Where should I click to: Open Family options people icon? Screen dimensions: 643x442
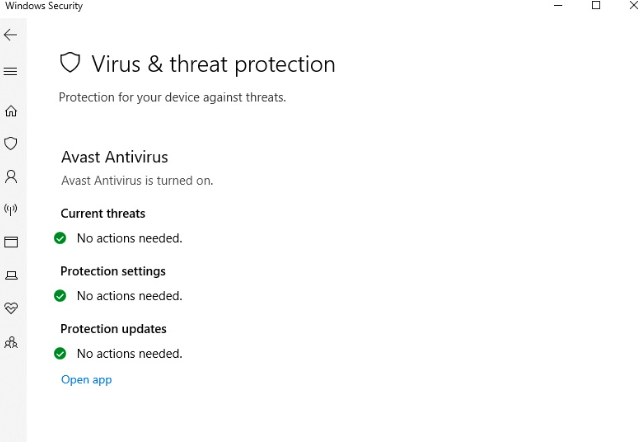[11, 342]
